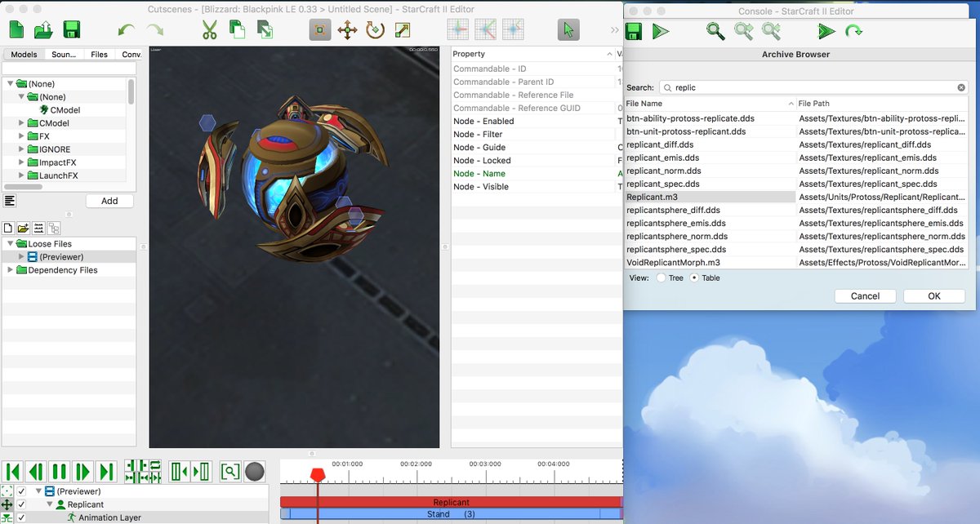Click the first axis gizmo icon
The width and height of the screenshot is (980, 524).
(x=458, y=30)
